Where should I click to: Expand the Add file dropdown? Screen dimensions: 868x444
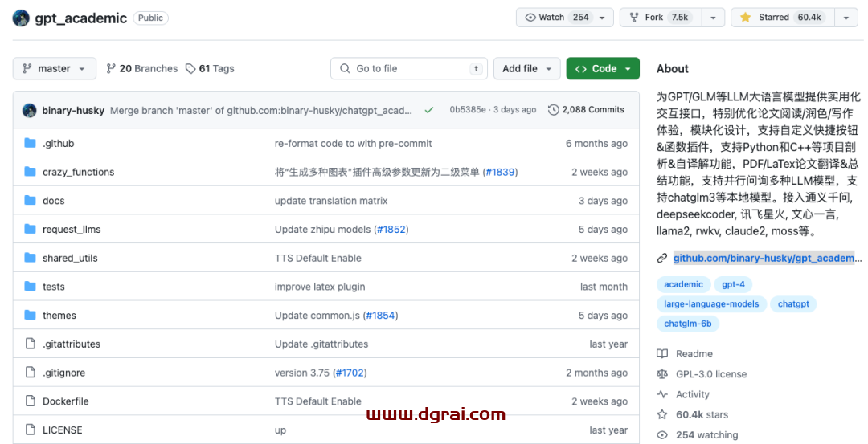(x=527, y=68)
